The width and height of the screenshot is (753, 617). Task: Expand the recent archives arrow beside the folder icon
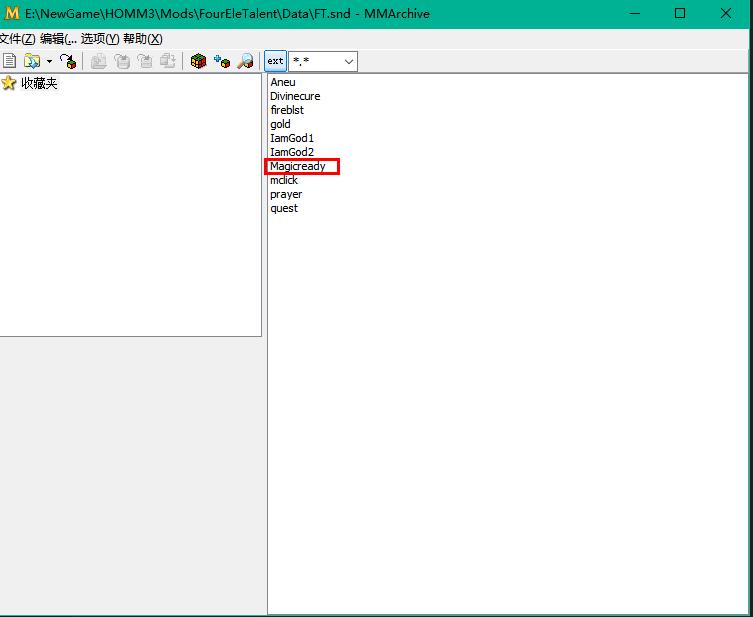click(x=49, y=61)
